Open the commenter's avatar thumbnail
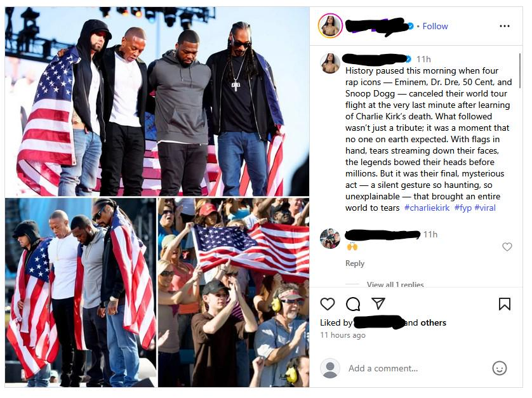Viewport: 532px width, 398px height. [329, 239]
